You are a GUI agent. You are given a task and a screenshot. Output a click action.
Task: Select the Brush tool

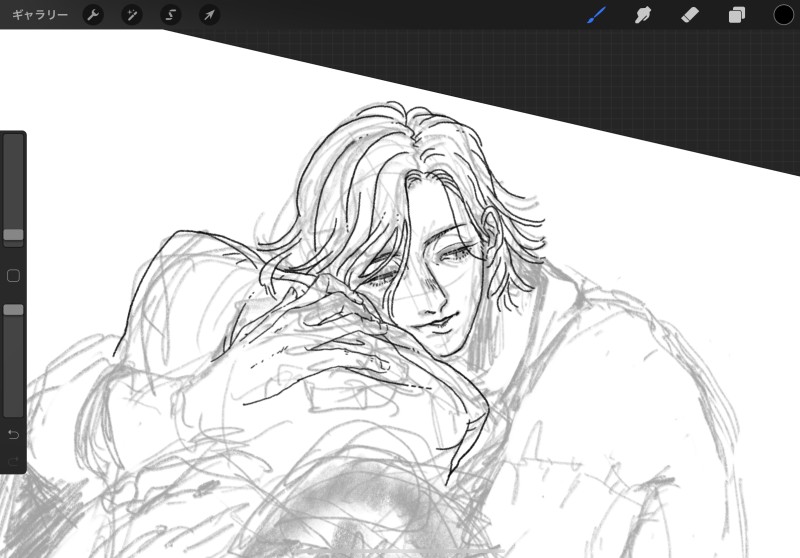[x=596, y=15]
